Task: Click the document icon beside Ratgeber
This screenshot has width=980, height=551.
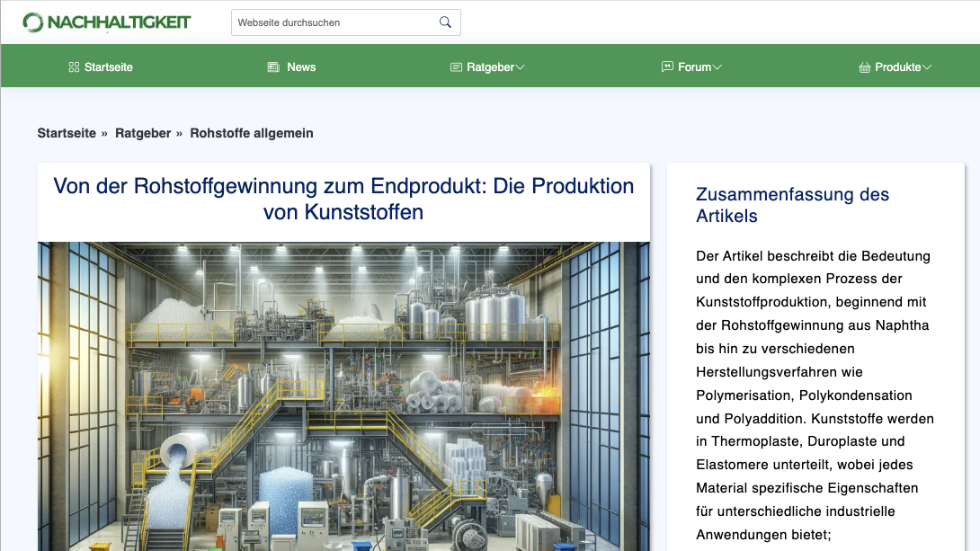Action: pyautogui.click(x=455, y=67)
